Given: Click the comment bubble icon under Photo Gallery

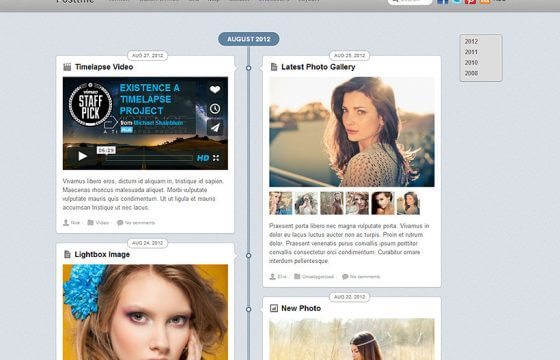Looking at the screenshot, I should [x=345, y=276].
